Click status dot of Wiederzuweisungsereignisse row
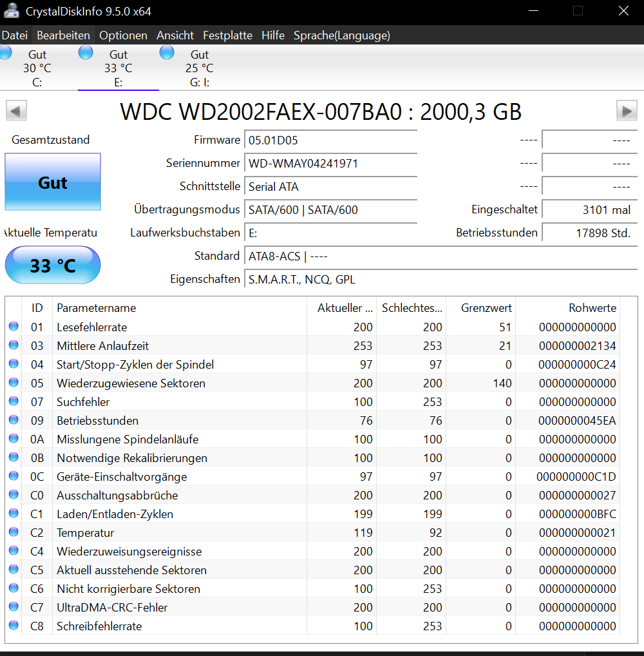The image size is (644, 656). pos(14,550)
